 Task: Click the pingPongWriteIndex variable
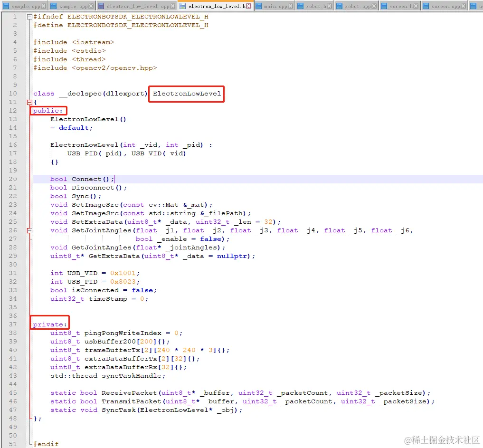(123, 333)
